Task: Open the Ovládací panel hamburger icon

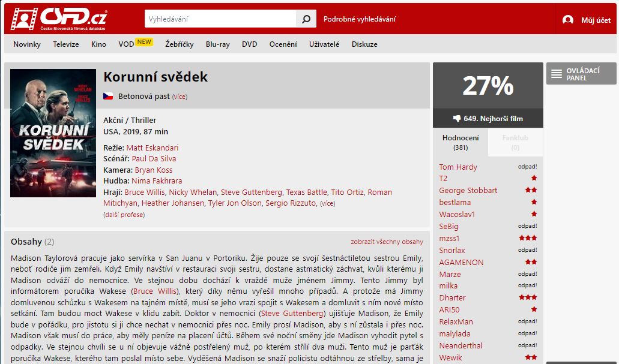Action: pyautogui.click(x=556, y=74)
